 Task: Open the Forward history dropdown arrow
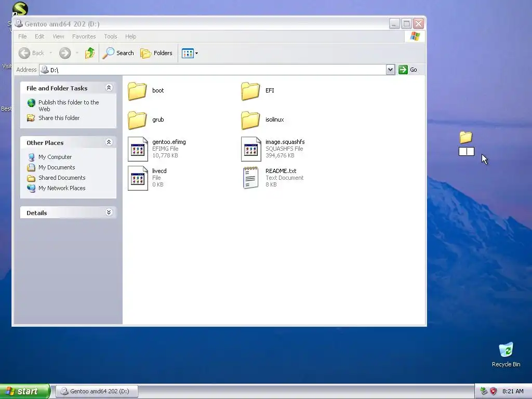tap(77, 53)
